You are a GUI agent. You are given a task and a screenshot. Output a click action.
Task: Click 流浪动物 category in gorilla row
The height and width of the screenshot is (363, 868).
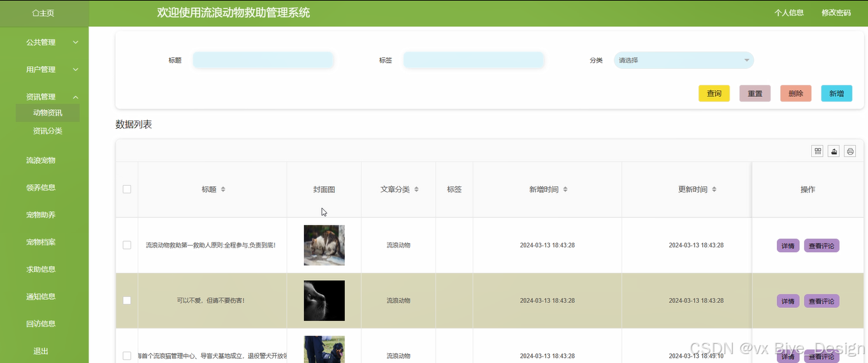(398, 300)
